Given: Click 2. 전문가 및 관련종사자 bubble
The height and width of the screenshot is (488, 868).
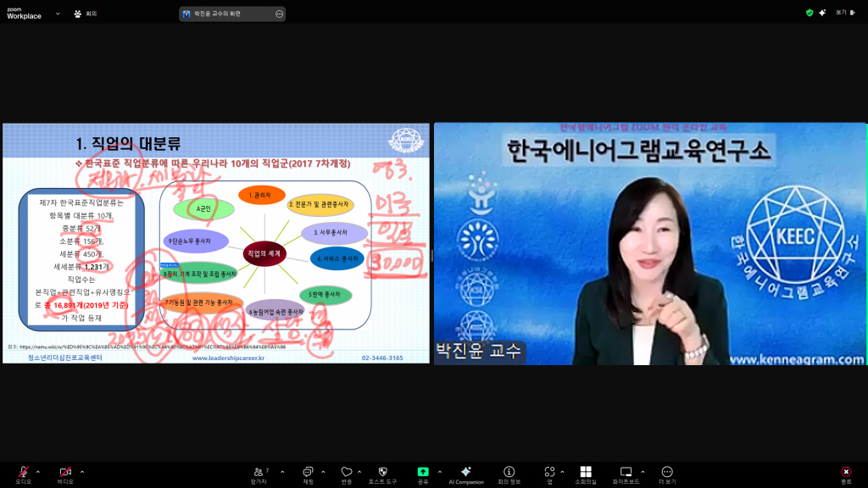Looking at the screenshot, I should (320, 205).
